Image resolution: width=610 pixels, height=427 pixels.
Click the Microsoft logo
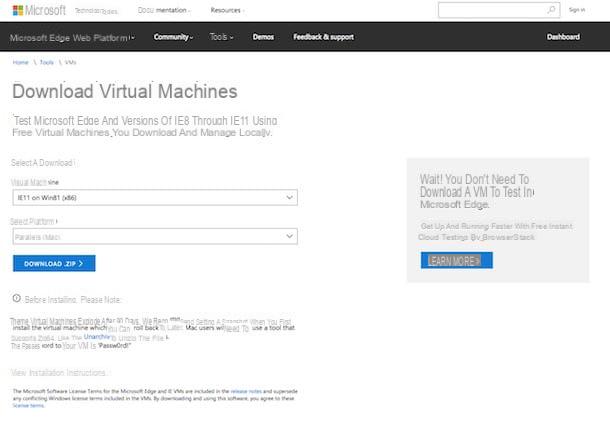(39, 10)
